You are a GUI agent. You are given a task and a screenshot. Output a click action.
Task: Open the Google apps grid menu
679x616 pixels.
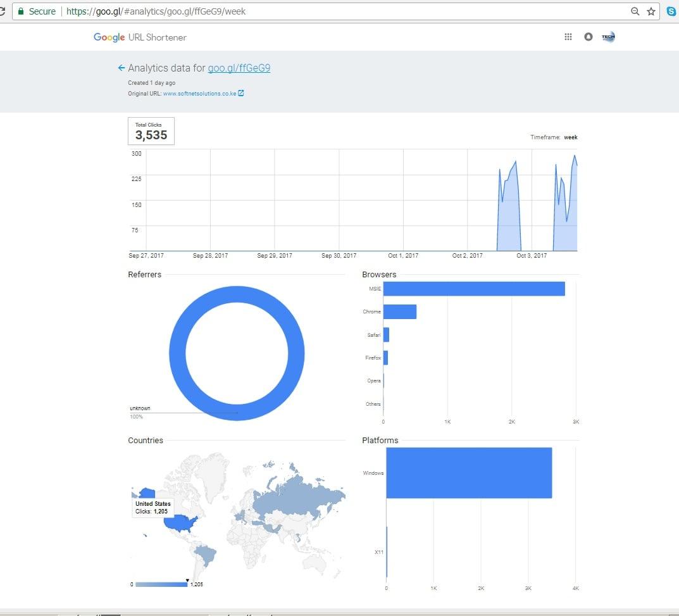point(568,37)
